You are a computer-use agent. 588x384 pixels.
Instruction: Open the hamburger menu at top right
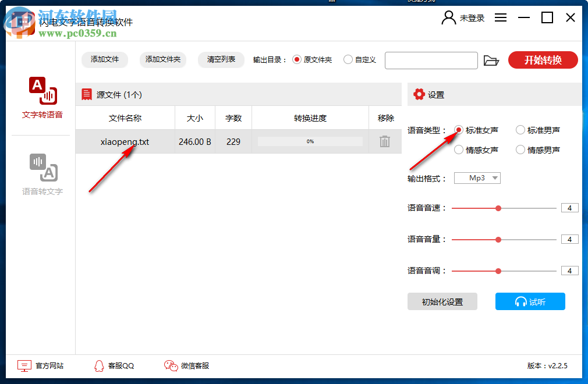tap(500, 17)
